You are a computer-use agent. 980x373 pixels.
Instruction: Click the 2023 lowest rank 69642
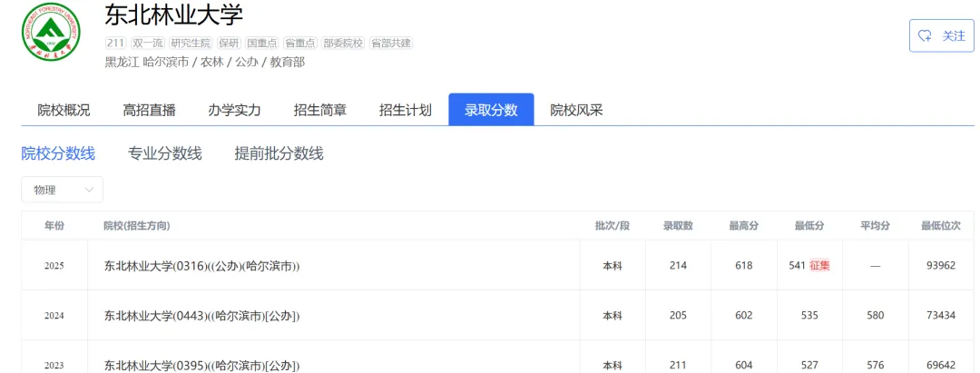pos(941,366)
